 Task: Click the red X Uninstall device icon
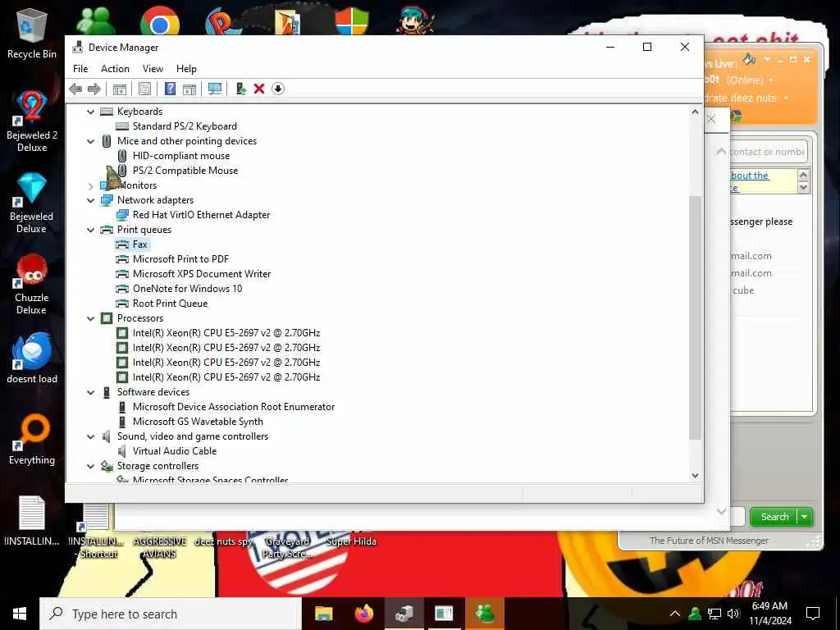click(x=258, y=89)
